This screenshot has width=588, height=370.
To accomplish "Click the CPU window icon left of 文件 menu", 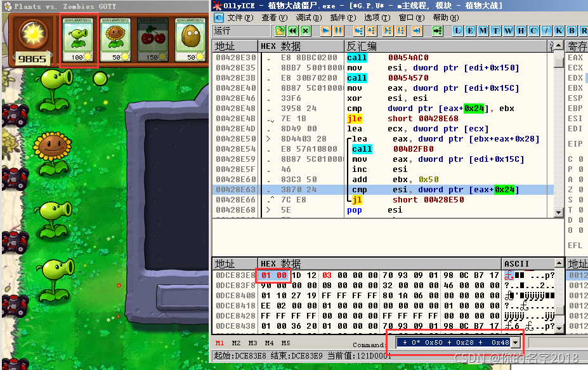I will [x=219, y=18].
